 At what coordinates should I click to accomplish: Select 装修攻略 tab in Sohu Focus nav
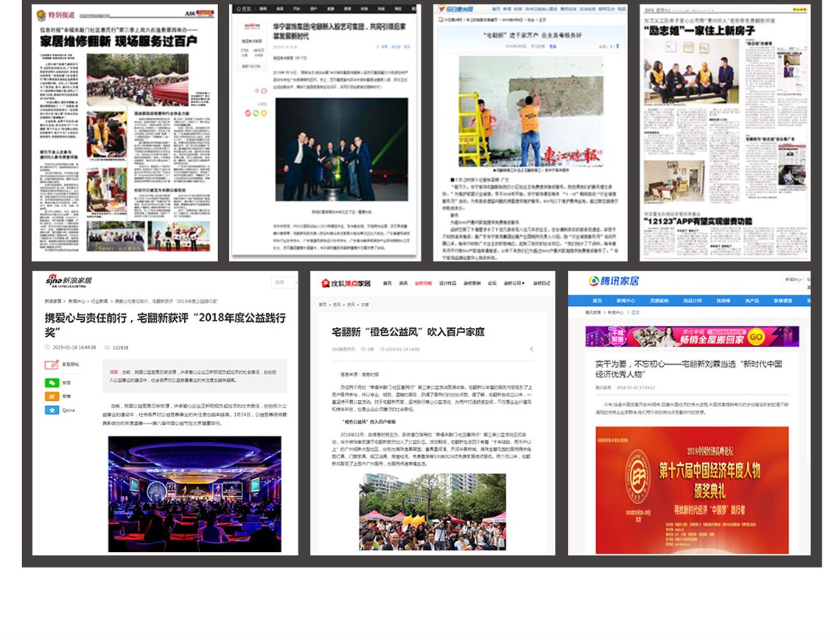point(424,282)
